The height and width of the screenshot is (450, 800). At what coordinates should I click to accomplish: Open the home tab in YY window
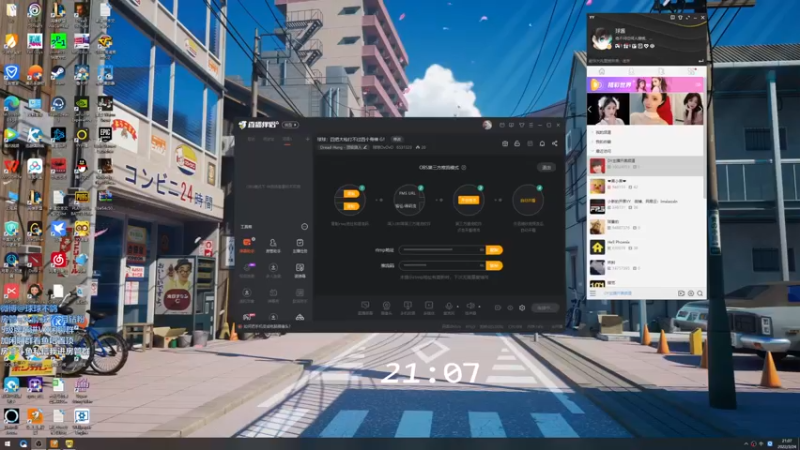coord(602,71)
